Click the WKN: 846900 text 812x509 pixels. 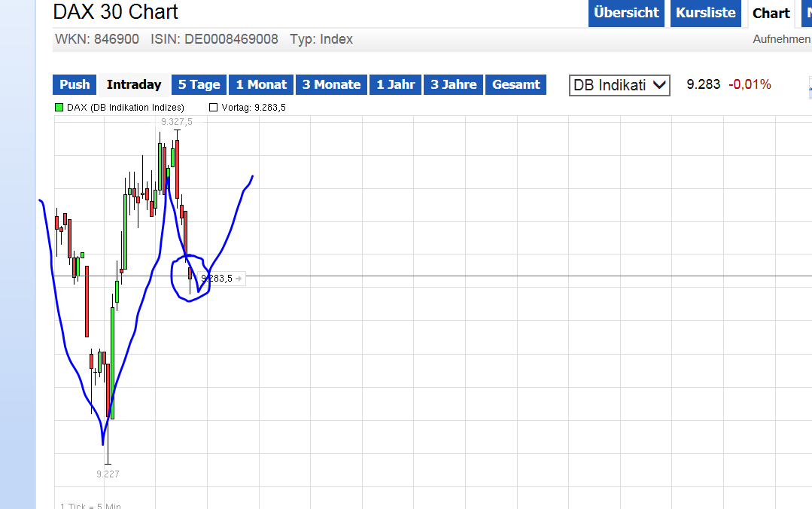[x=97, y=39]
